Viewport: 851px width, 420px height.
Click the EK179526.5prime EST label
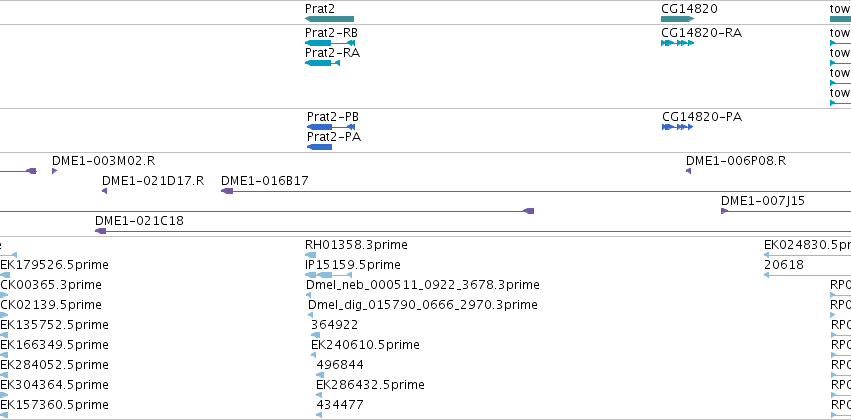tap(54, 265)
